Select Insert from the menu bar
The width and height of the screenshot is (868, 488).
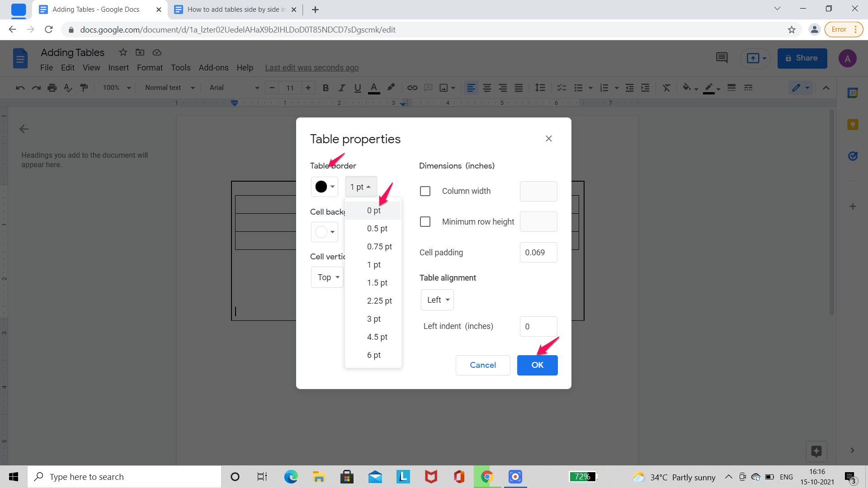click(118, 67)
